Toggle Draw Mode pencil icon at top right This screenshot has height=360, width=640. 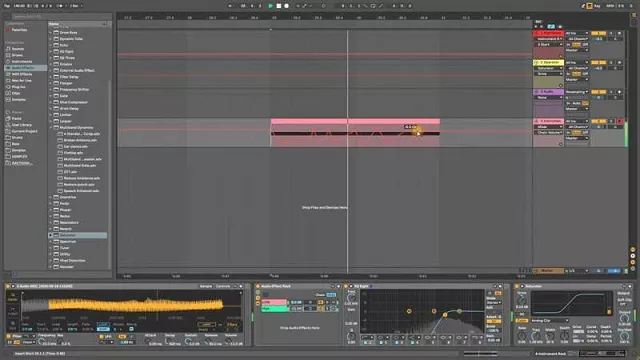coord(583,6)
